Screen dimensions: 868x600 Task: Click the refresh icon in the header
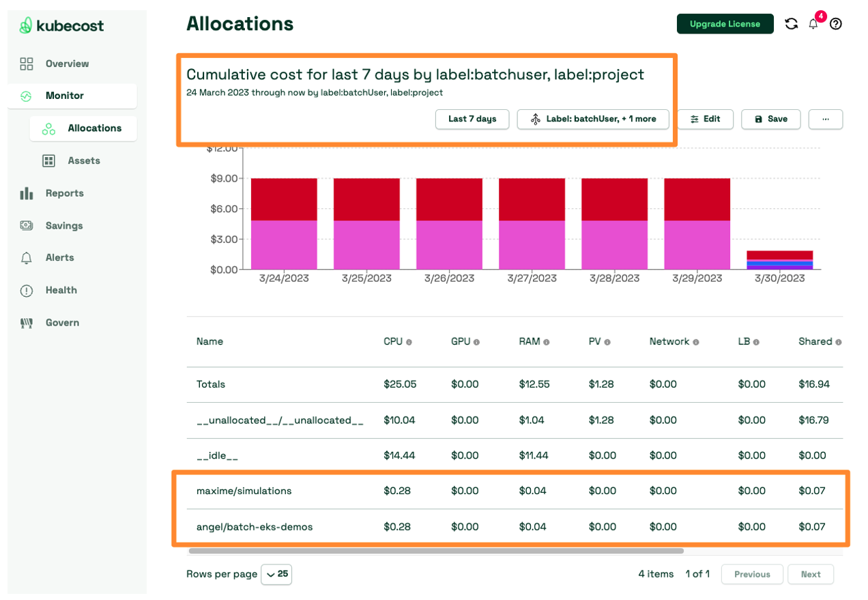click(x=791, y=23)
